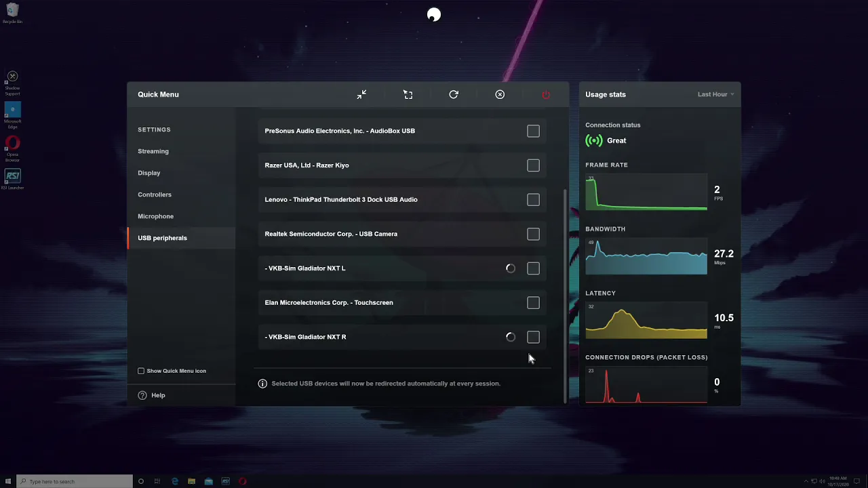868x488 pixels.
Task: Open the Windows Start menu
Action: pos(8,481)
